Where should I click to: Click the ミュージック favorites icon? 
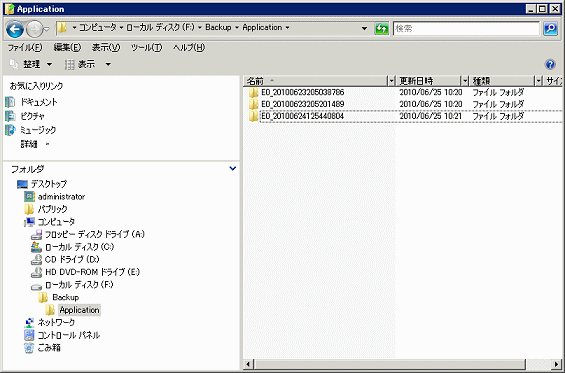10,130
